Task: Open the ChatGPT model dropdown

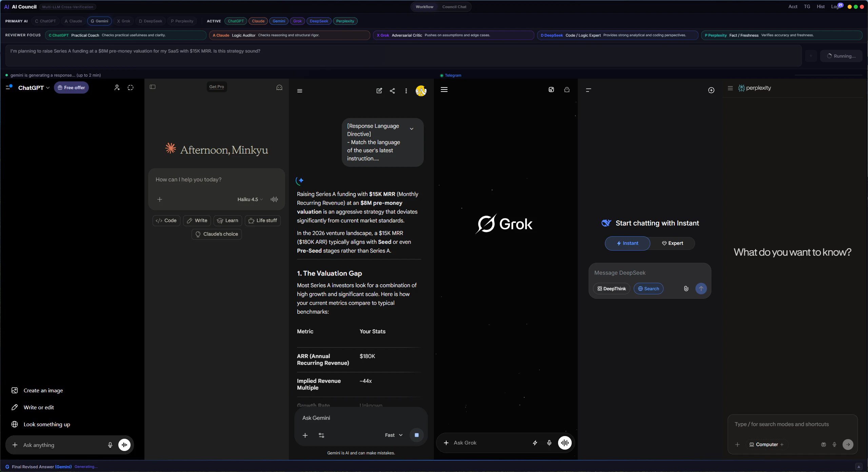Action: point(34,87)
